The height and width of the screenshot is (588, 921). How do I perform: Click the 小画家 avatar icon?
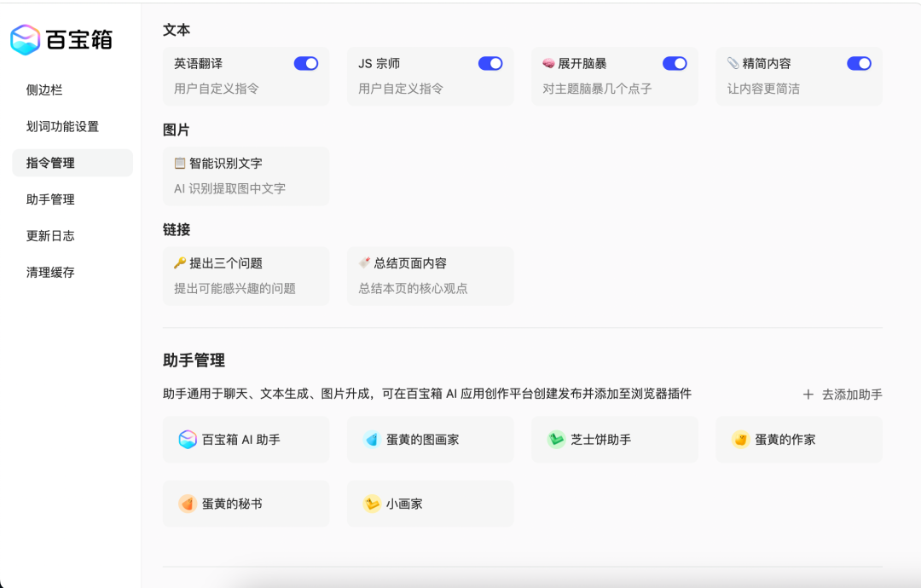[x=372, y=504]
